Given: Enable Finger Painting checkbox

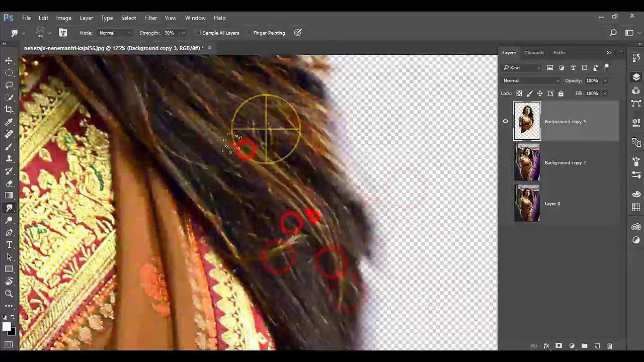Looking at the screenshot, I should click(249, 33).
